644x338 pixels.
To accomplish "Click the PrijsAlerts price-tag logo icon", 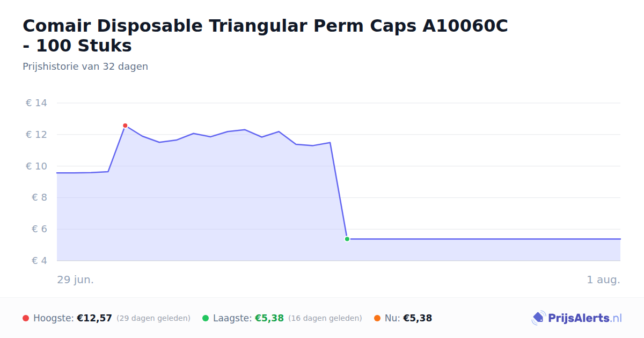I will point(538,318).
